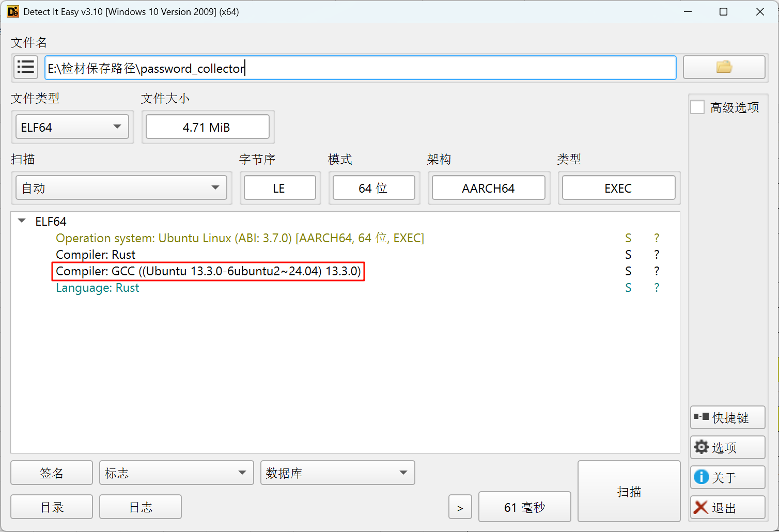Maximize the Detect It Easy window
779x532 pixels.
point(723,11)
